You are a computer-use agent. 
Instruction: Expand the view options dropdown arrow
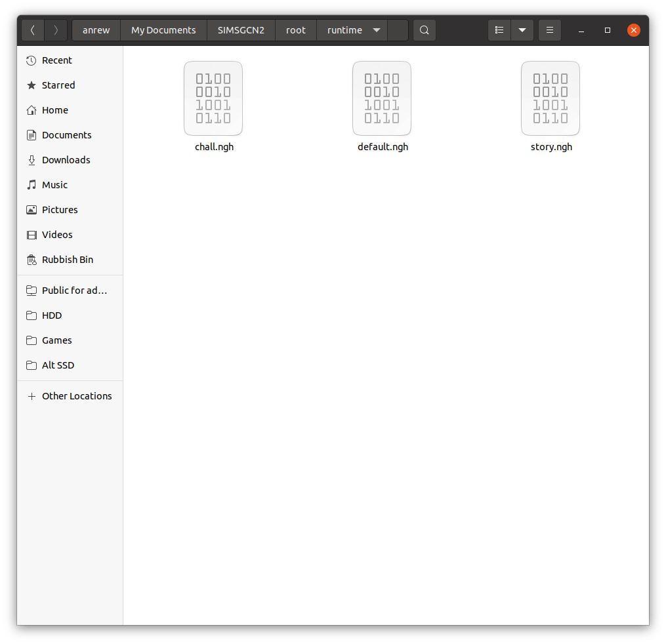pyautogui.click(x=522, y=30)
